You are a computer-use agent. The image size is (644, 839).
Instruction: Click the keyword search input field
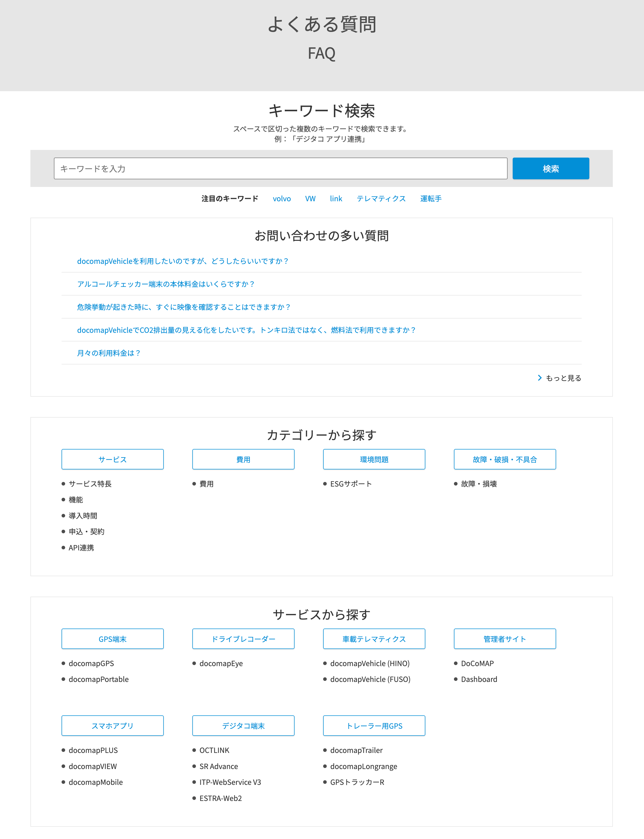(x=280, y=169)
